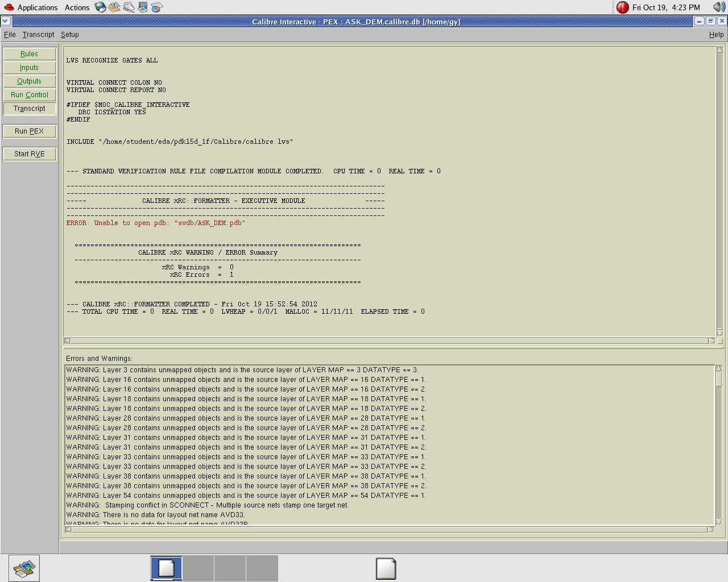Click the Start RVE button

click(x=30, y=154)
